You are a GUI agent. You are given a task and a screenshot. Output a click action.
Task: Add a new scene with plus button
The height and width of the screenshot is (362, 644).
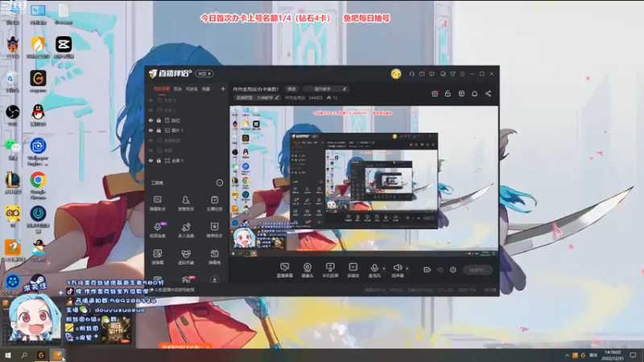[223, 88]
